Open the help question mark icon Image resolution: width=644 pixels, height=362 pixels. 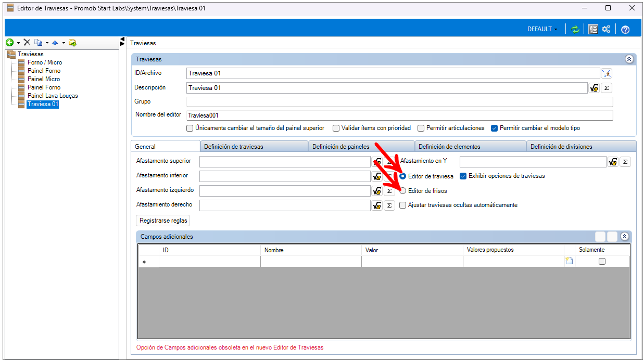[625, 30]
